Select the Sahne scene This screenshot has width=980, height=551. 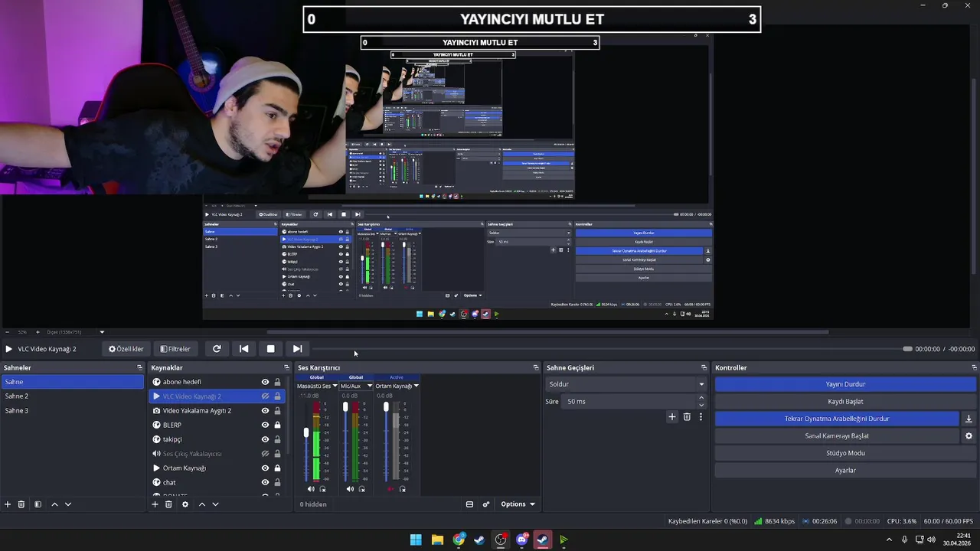pos(72,382)
